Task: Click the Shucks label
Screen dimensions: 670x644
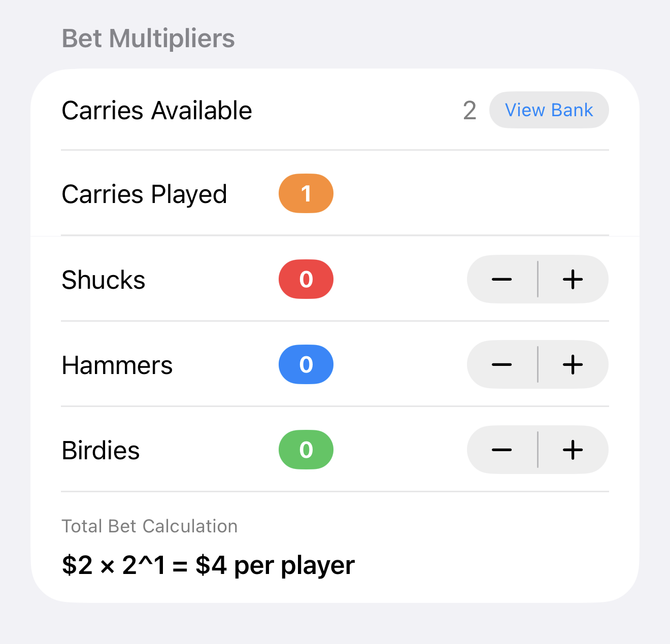Action: (103, 279)
